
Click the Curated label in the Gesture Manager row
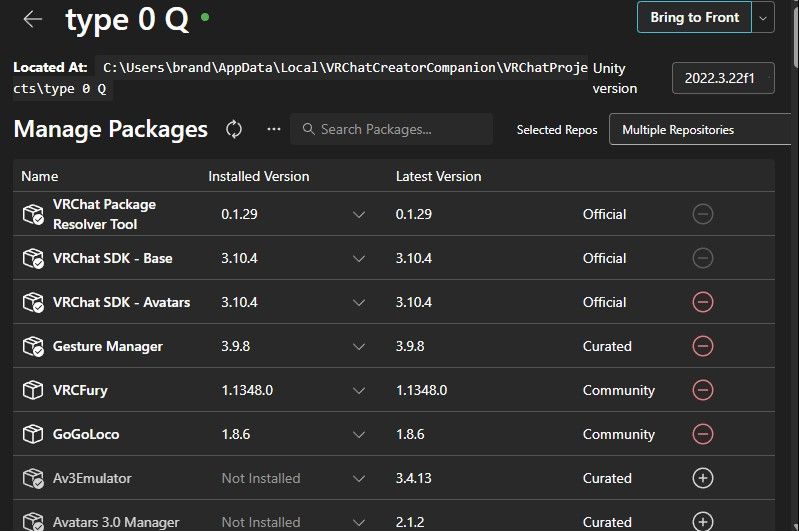(607, 347)
